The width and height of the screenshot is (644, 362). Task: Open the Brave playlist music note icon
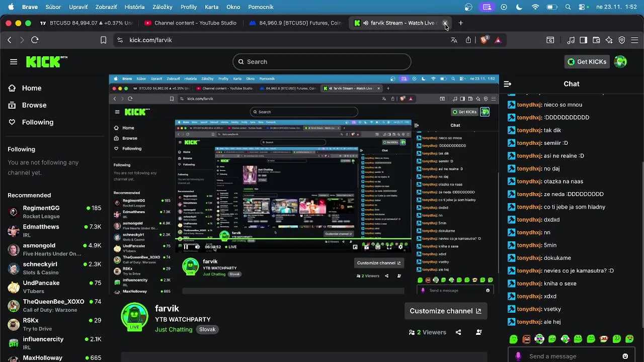pyautogui.click(x=571, y=40)
